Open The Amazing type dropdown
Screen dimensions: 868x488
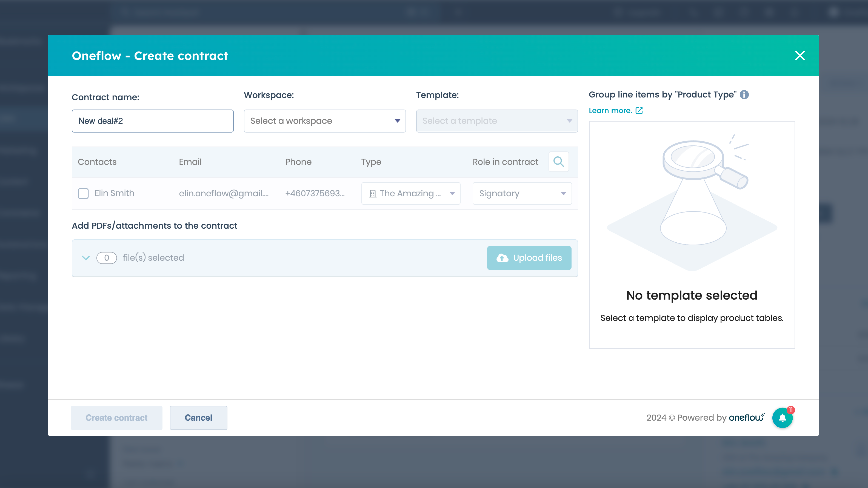coord(411,193)
